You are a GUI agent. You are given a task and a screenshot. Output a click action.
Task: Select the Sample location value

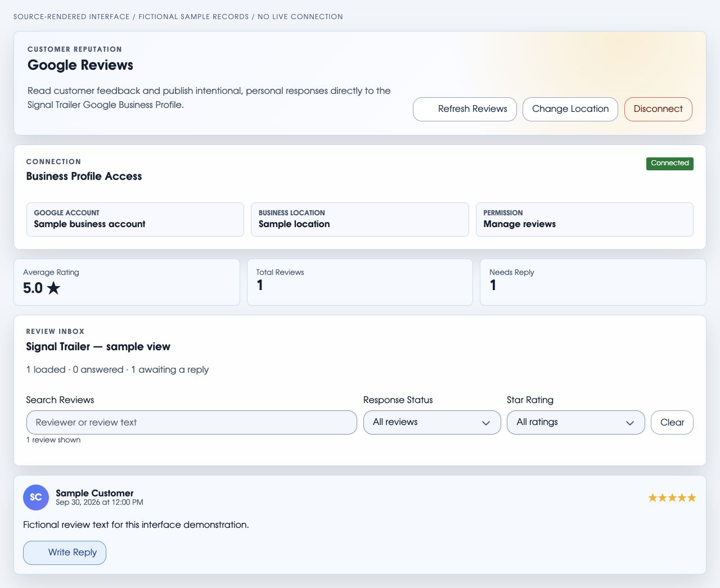click(x=294, y=224)
